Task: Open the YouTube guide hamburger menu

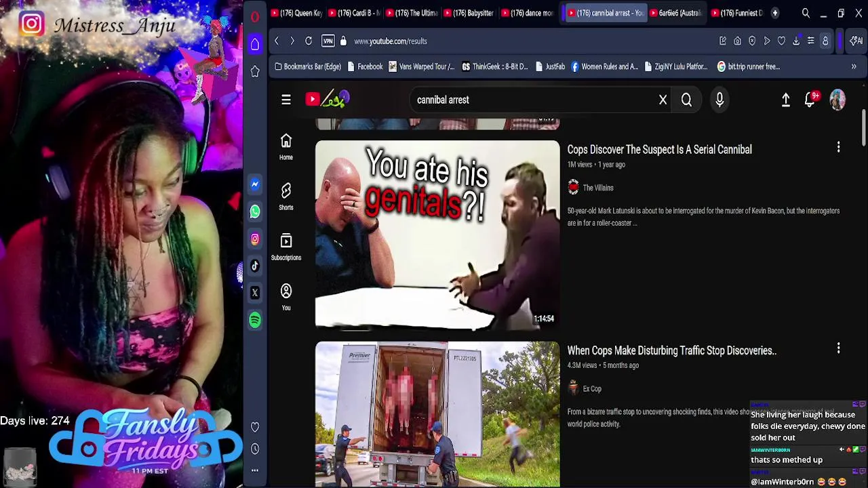Action: point(286,100)
